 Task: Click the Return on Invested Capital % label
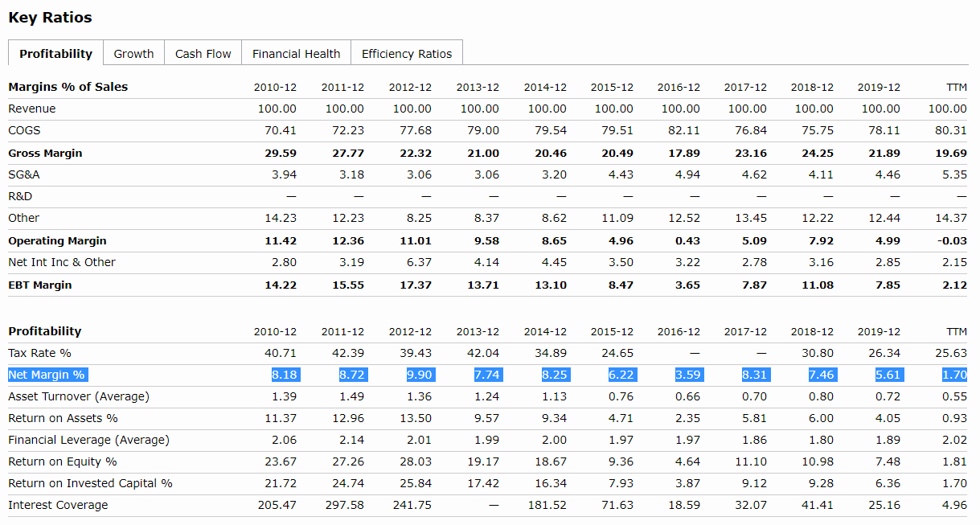tap(90, 483)
